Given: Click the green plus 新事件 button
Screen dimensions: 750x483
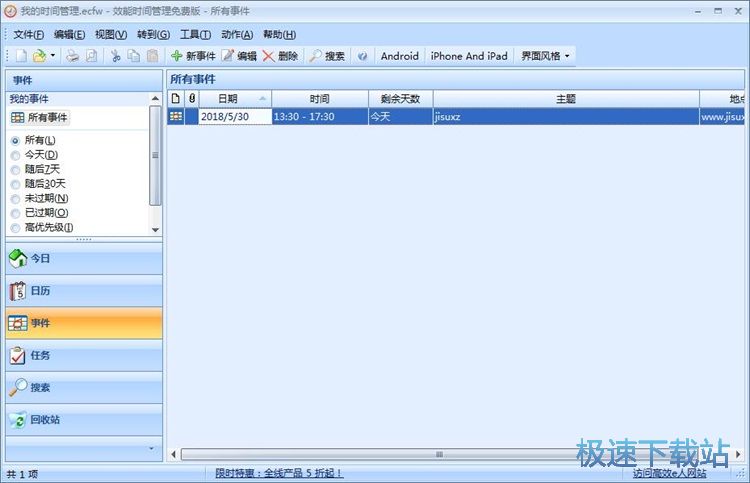Looking at the screenshot, I should click(x=193, y=56).
